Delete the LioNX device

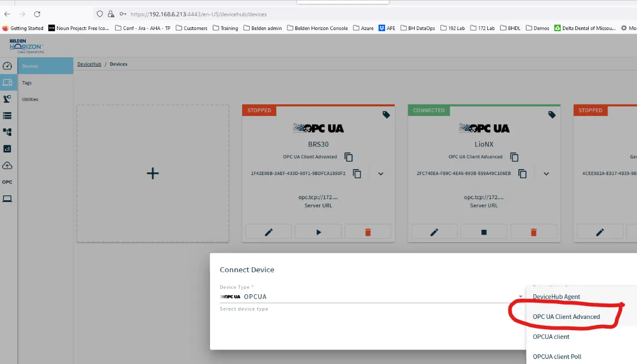point(533,232)
